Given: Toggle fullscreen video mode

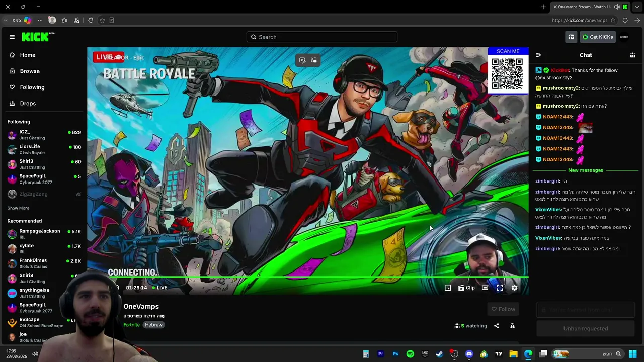Looking at the screenshot, I should [500, 288].
